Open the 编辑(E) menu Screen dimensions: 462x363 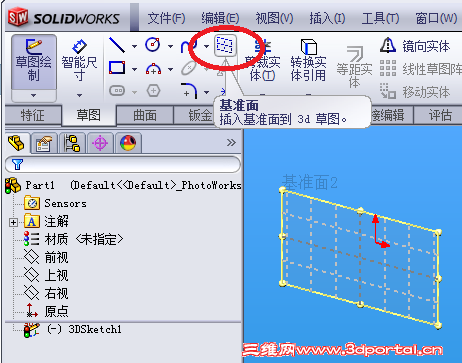[x=220, y=18]
